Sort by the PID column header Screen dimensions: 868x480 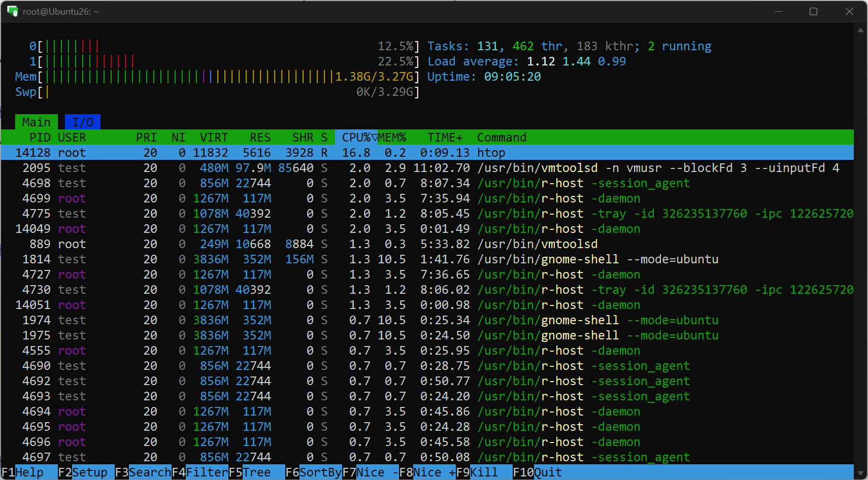[x=40, y=138]
